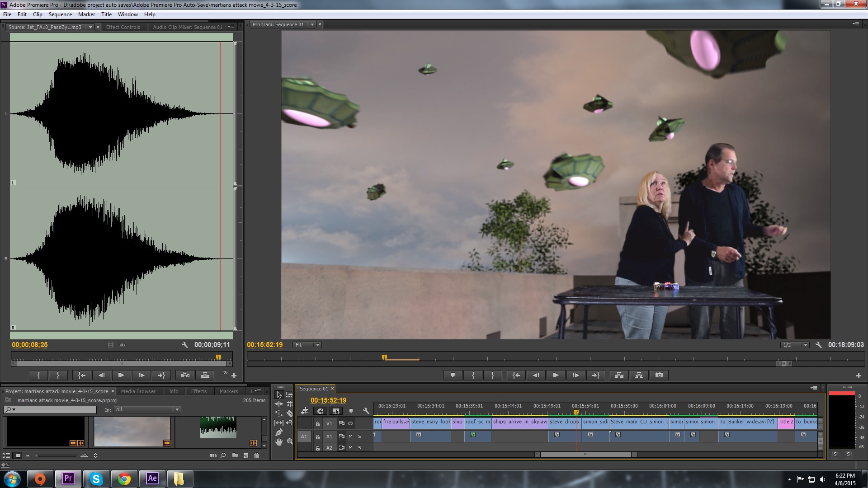Toggle V1 track output eye

[350, 423]
